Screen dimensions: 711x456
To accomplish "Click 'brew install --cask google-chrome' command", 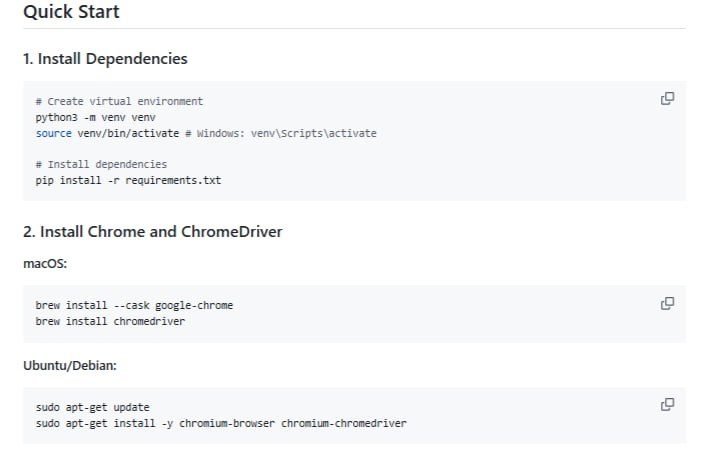I will point(134,305).
